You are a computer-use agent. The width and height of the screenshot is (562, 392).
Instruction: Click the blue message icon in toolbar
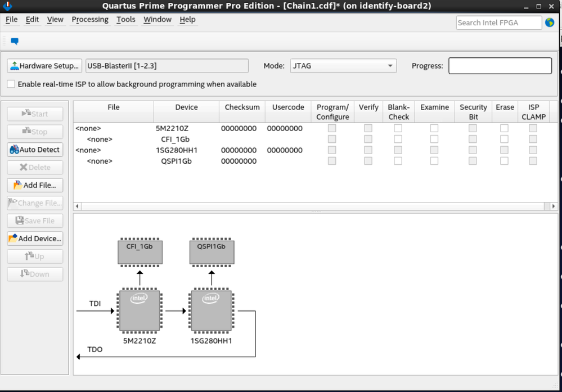15,41
